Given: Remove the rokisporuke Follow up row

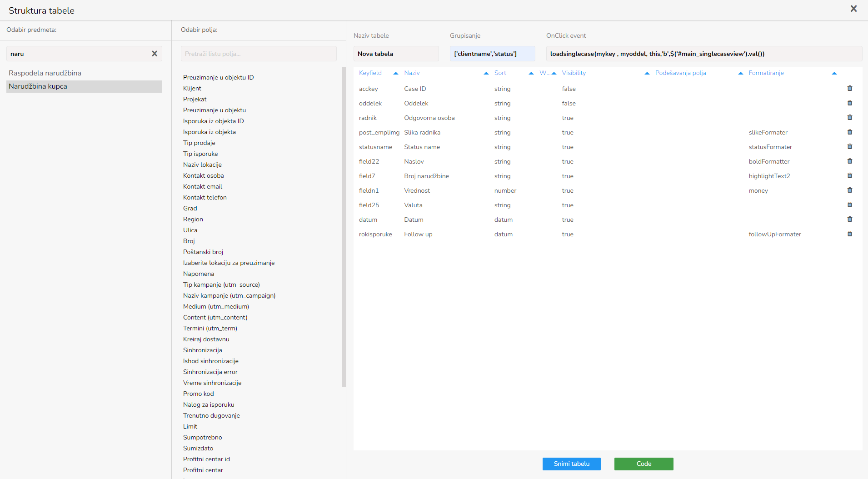Looking at the screenshot, I should pyautogui.click(x=850, y=234).
